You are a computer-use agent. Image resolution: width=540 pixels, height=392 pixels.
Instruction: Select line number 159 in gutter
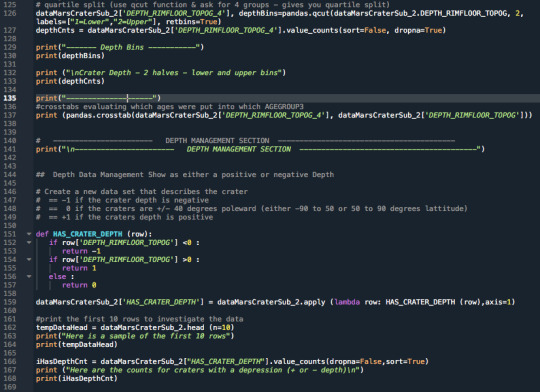tap(10, 302)
